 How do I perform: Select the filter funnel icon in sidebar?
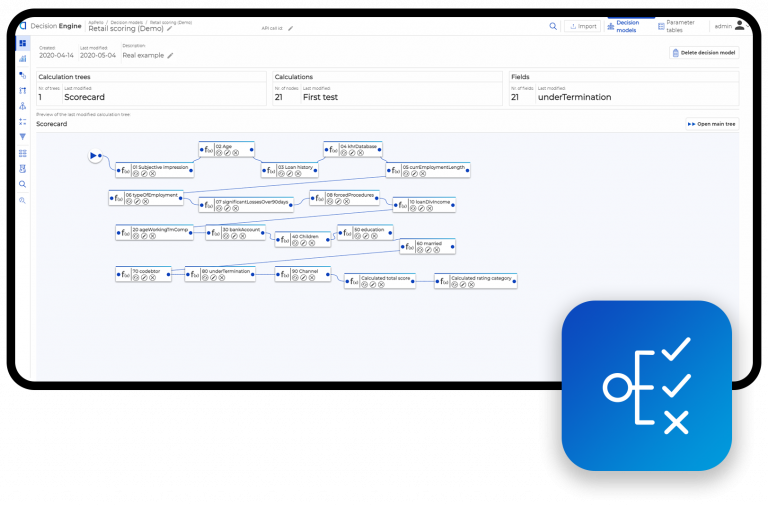point(22,137)
